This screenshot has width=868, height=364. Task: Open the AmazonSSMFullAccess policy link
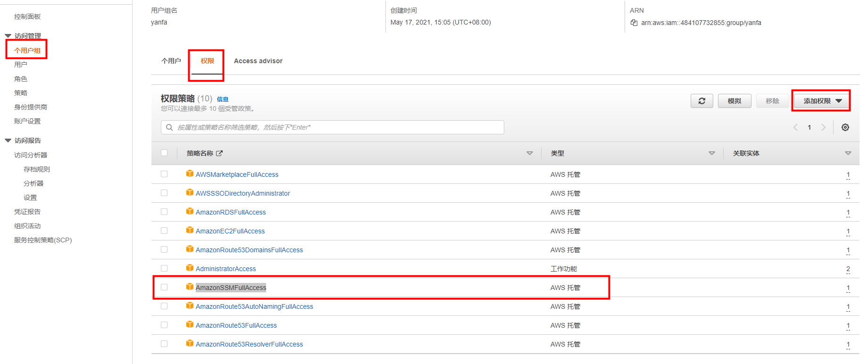tap(231, 288)
